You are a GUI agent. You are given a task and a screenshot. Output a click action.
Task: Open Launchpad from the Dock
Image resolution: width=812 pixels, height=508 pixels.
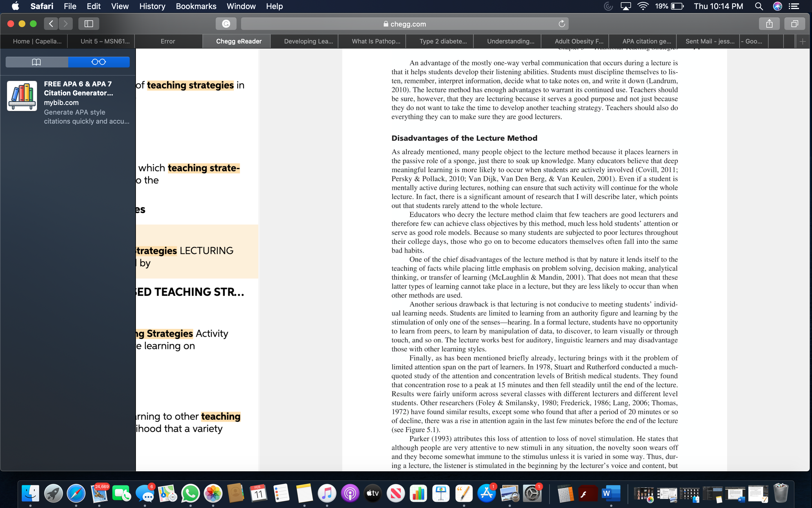(x=53, y=493)
